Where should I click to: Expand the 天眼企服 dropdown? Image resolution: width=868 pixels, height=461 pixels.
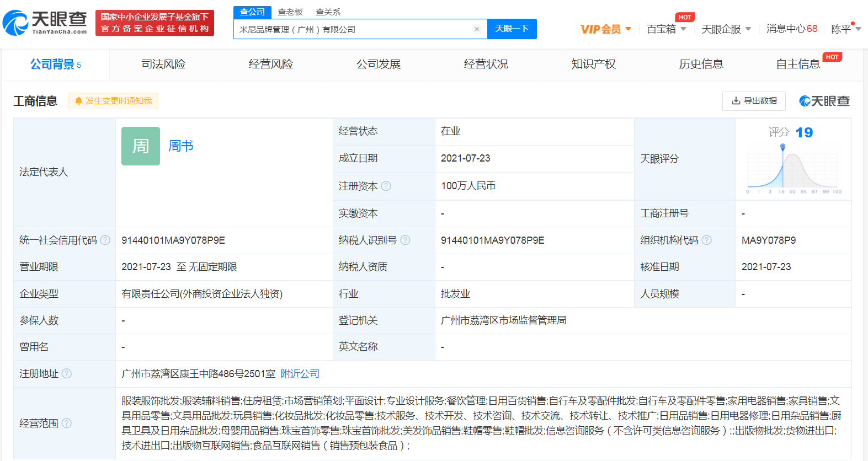point(726,29)
